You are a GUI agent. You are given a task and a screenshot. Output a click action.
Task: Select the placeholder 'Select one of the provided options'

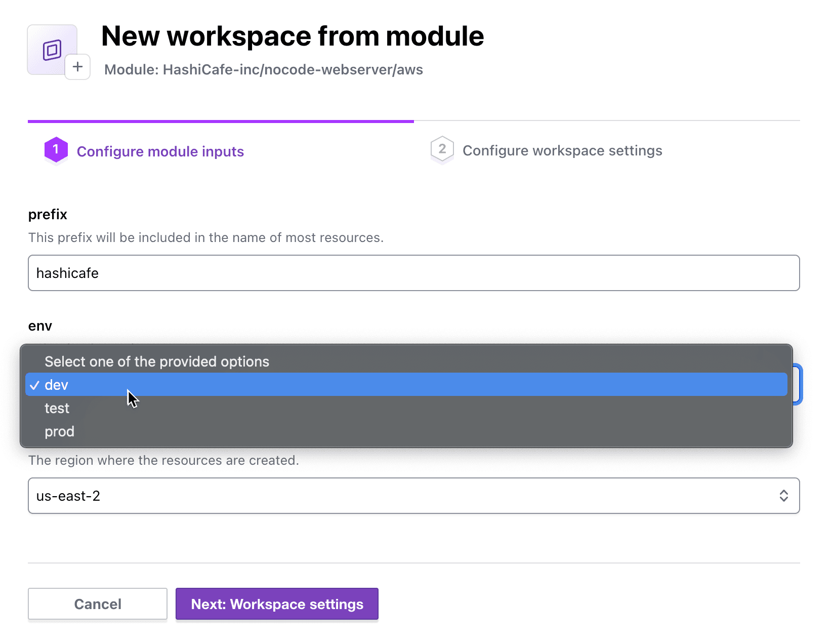157,361
